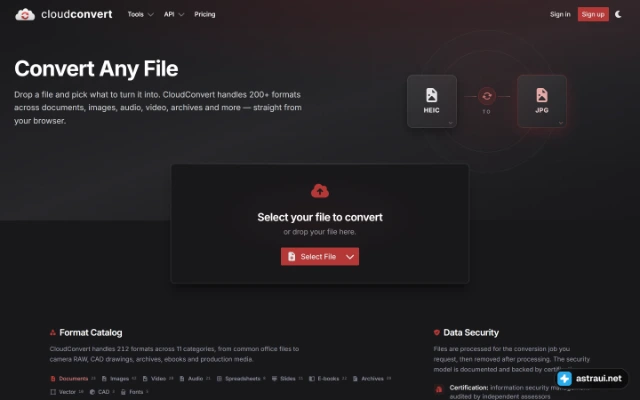Click the 'or drop your file here' area
Viewport: 640px width, 400px height.
click(320, 232)
